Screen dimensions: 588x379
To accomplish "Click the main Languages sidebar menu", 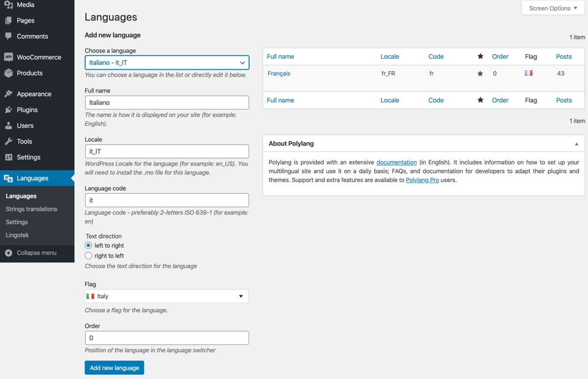I will tap(37, 178).
